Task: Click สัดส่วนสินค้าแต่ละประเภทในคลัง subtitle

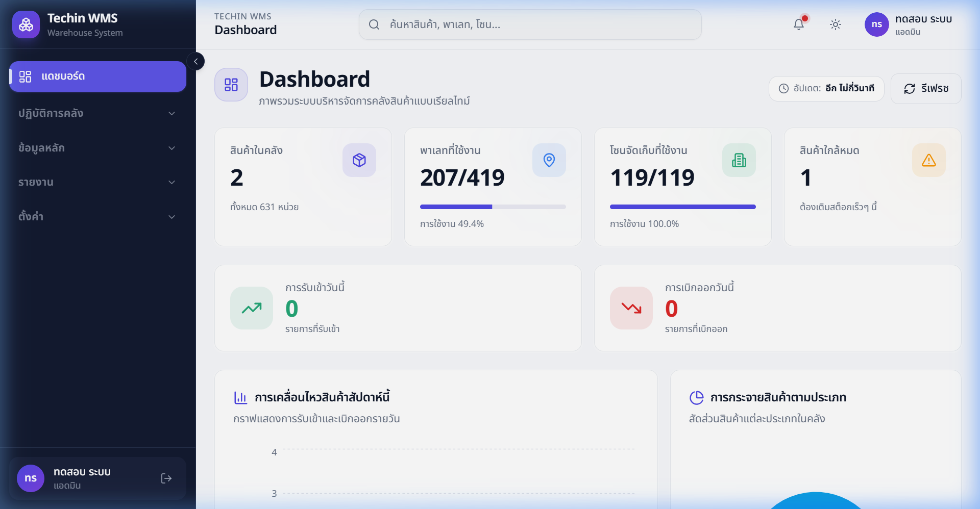Action: [x=757, y=419]
